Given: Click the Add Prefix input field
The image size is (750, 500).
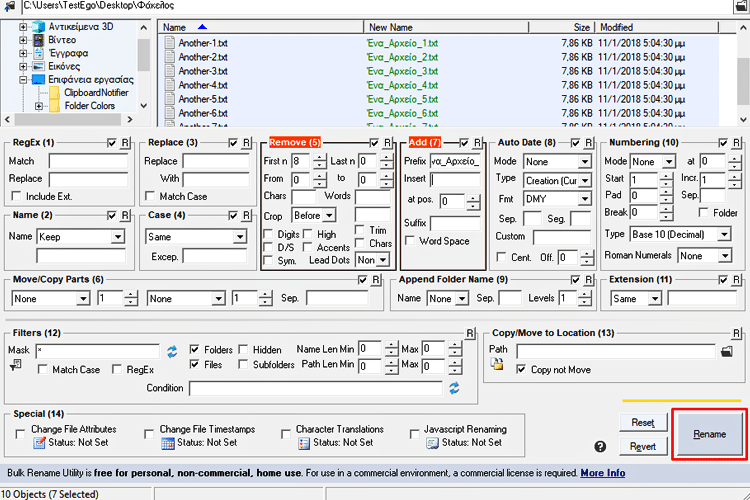Looking at the screenshot, I should [455, 161].
